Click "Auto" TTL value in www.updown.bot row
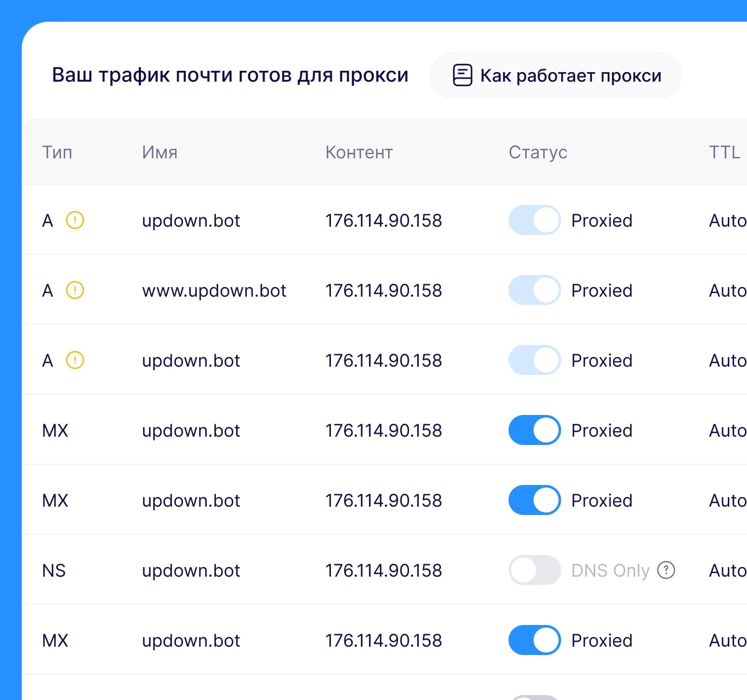 (727, 290)
